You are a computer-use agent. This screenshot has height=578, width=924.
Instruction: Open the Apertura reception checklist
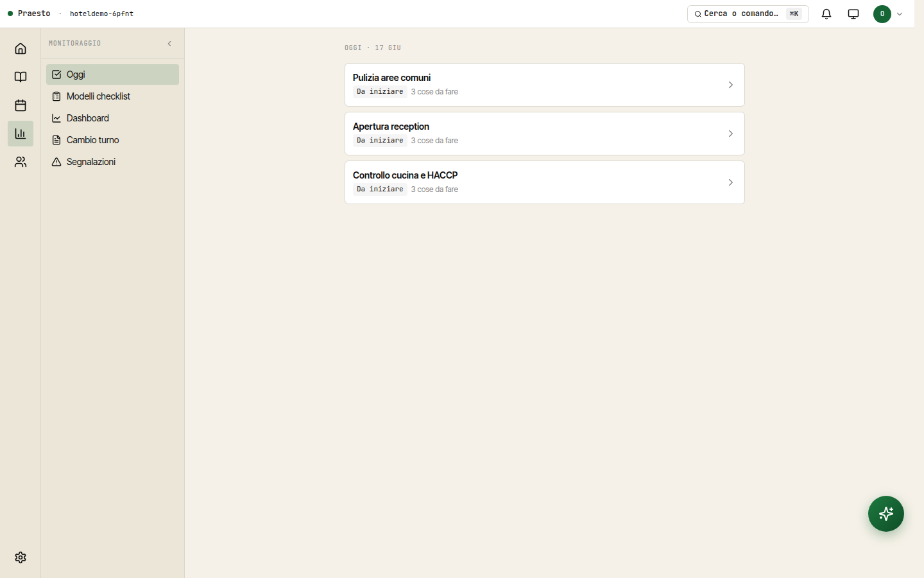click(x=544, y=134)
